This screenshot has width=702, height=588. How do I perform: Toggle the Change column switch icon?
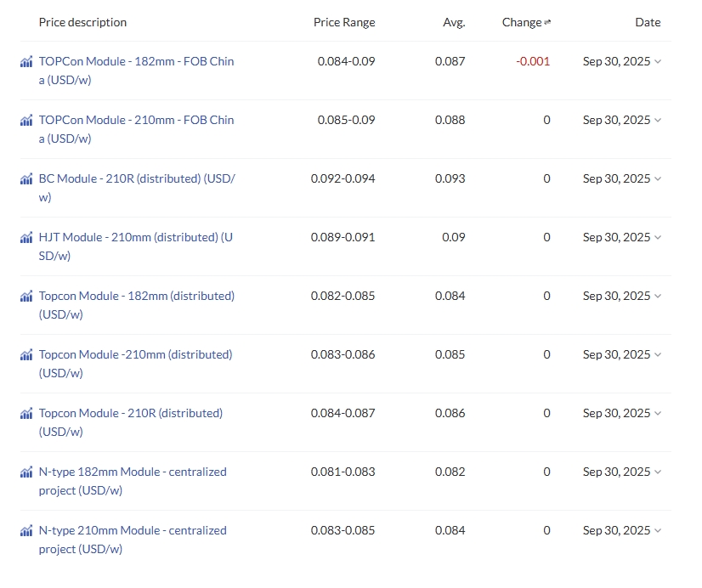[x=547, y=22]
